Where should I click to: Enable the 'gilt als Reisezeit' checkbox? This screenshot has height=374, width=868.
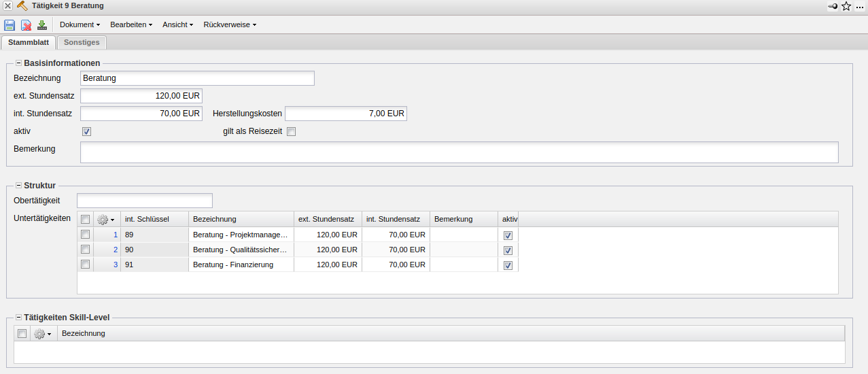[x=292, y=132]
